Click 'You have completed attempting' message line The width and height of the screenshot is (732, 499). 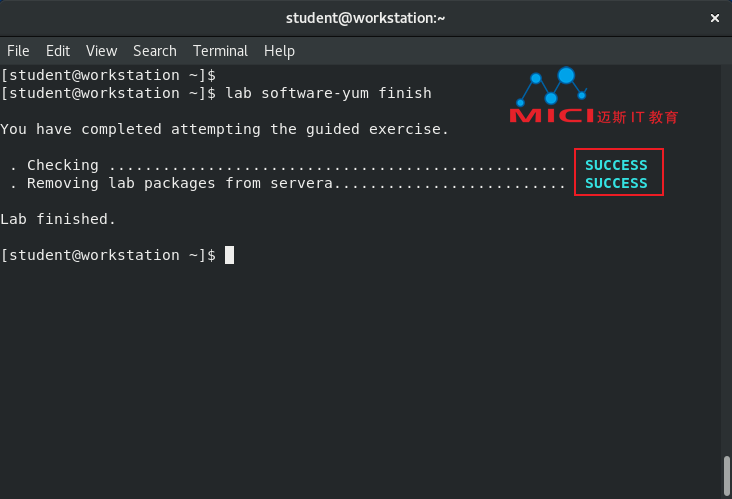225,129
